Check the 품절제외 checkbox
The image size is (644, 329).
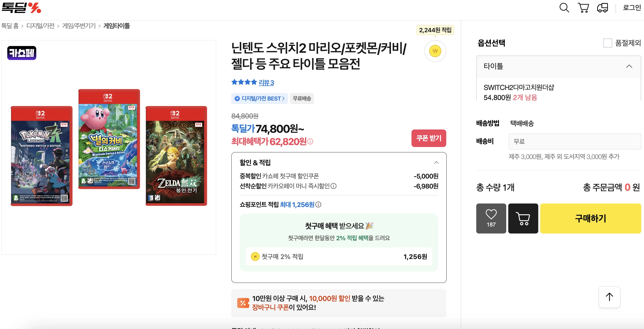[x=607, y=43]
